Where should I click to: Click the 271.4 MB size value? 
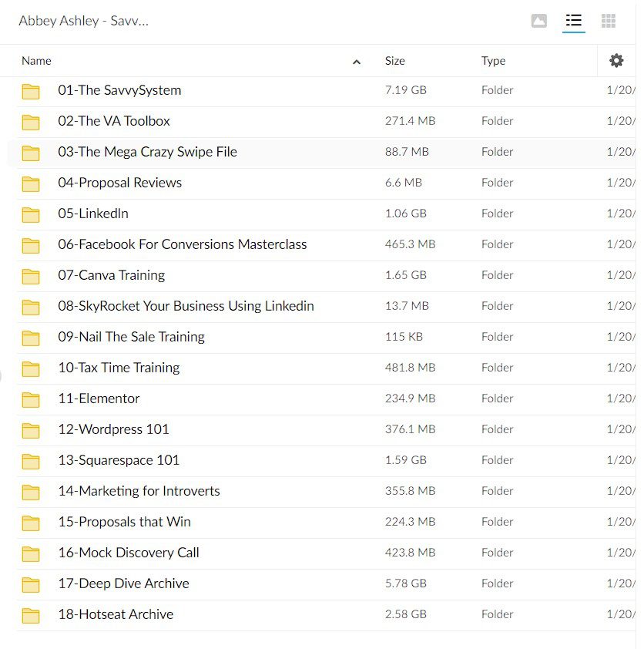pos(410,121)
